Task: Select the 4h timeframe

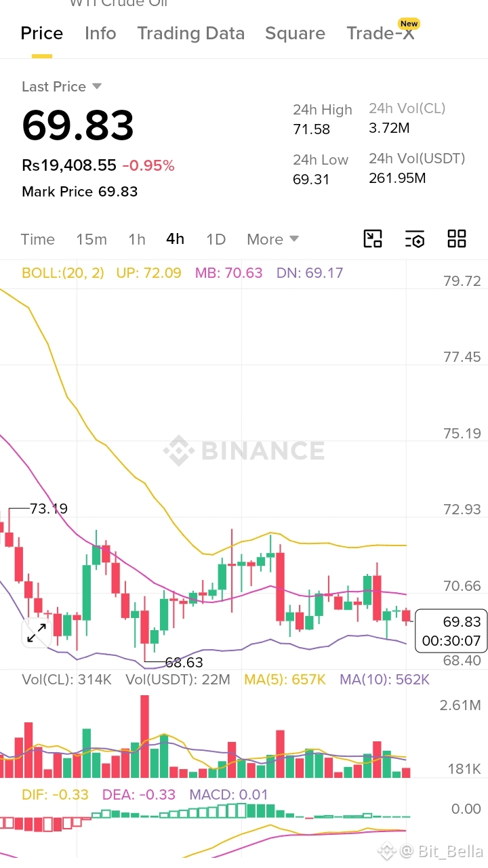Action: pyautogui.click(x=175, y=239)
